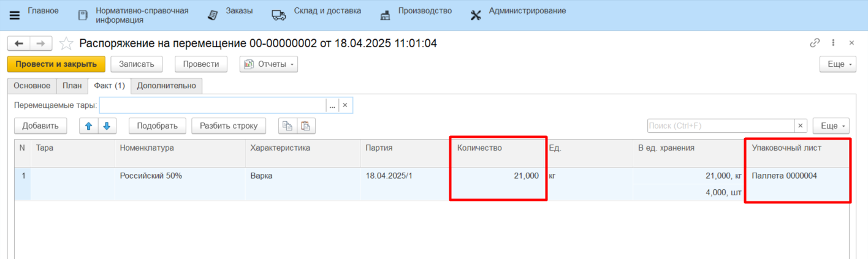Expand the top-right Еще menu

[837, 64]
